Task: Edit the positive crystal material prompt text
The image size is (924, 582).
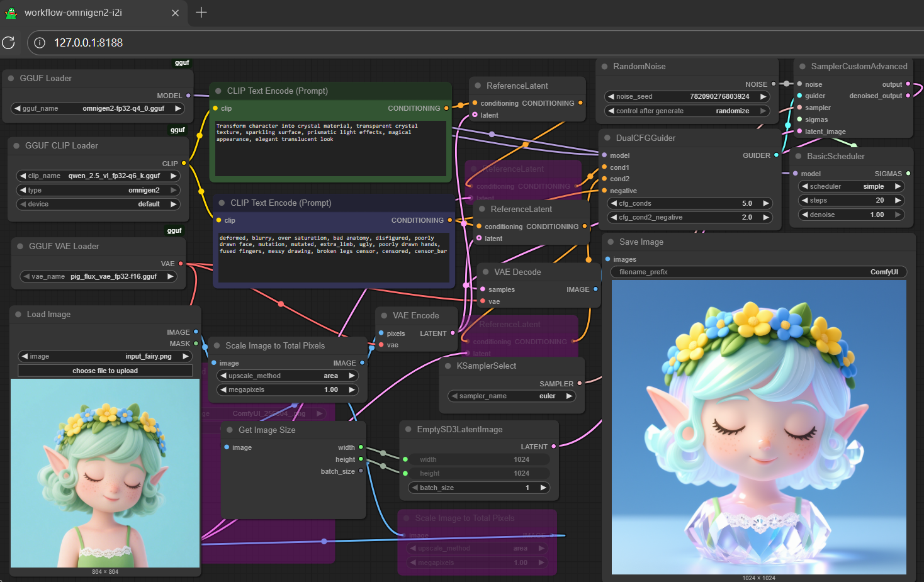Action: pyautogui.click(x=330, y=148)
